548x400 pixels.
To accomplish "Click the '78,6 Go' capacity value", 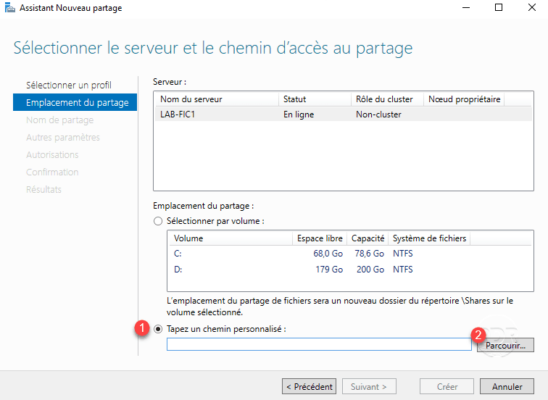I will (x=369, y=254).
